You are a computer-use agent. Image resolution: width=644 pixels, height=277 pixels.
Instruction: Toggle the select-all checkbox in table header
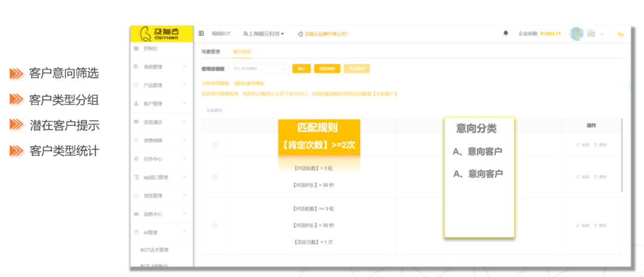[215, 126]
